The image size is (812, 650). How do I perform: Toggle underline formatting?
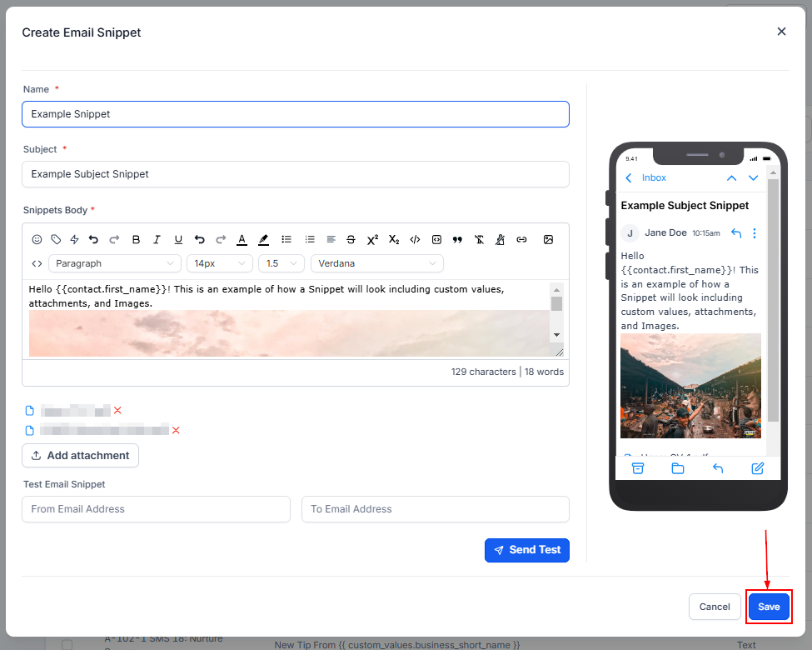point(178,239)
